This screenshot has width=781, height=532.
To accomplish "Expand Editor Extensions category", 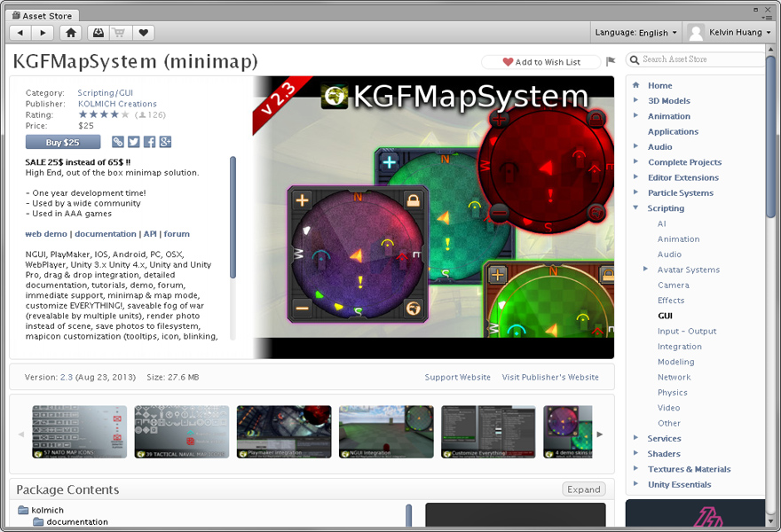I will pyautogui.click(x=635, y=177).
